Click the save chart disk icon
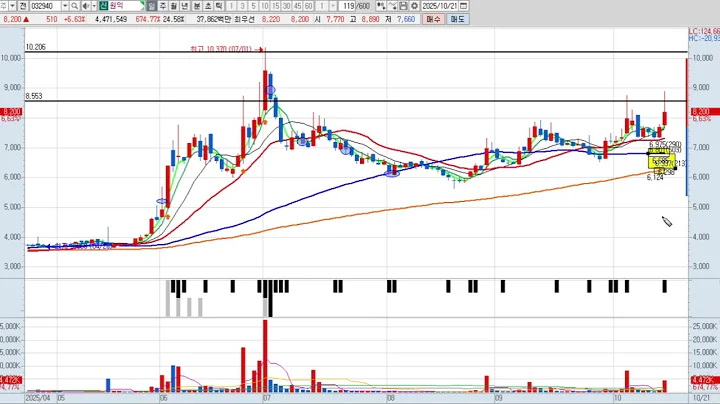Screen dimensions: 720x404 403,6
